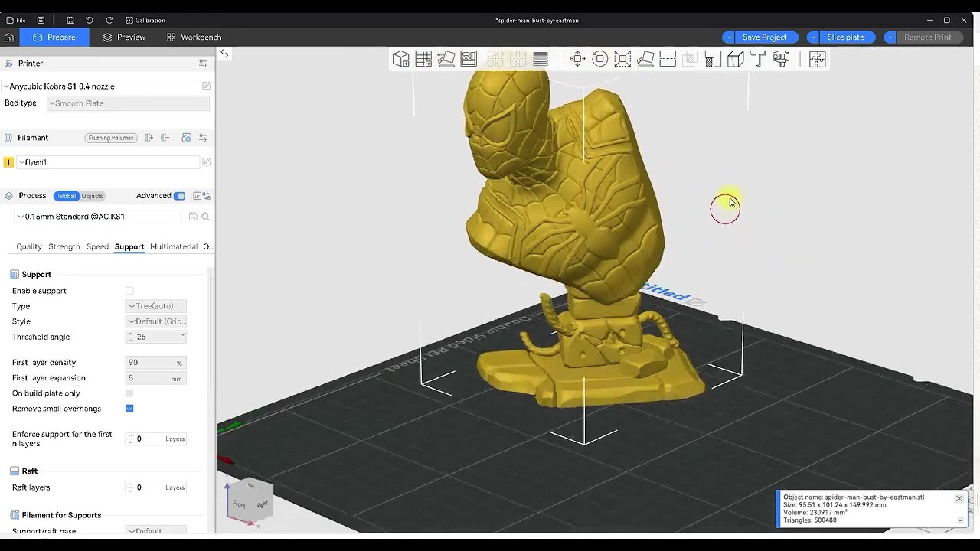Switch process scope to Objects
The width and height of the screenshot is (980, 551).
point(92,196)
